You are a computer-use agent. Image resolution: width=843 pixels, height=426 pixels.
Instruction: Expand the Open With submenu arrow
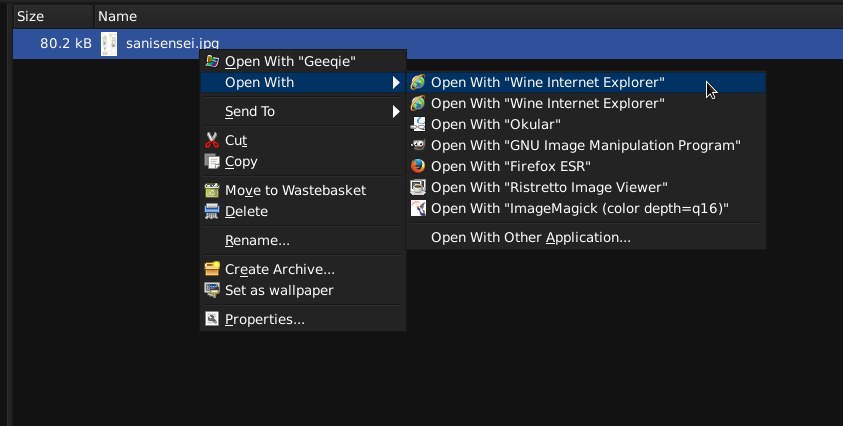[x=396, y=82]
